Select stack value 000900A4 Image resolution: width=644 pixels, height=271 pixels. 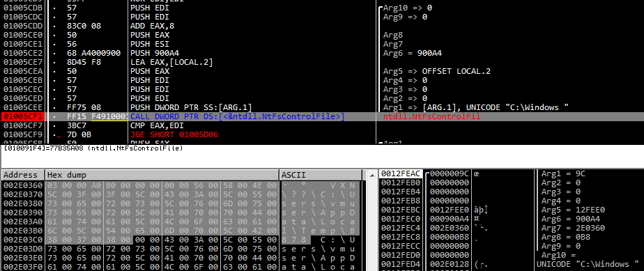pos(450,219)
